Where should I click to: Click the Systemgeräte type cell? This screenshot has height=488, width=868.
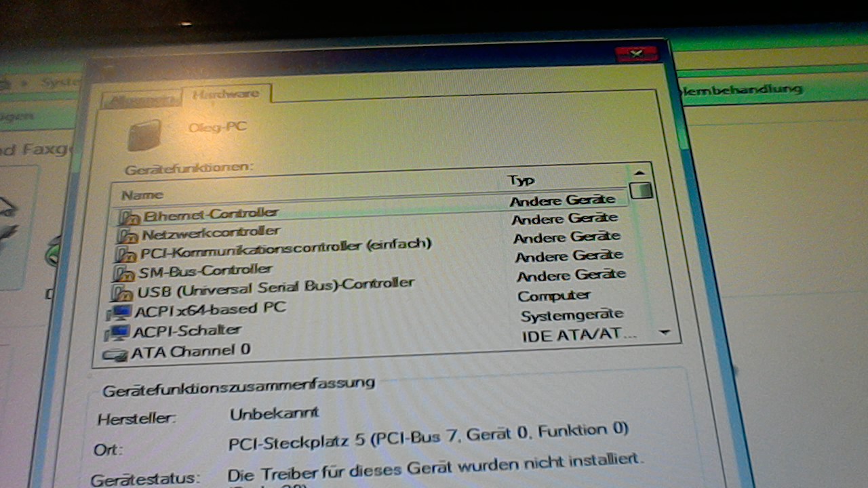pos(572,315)
